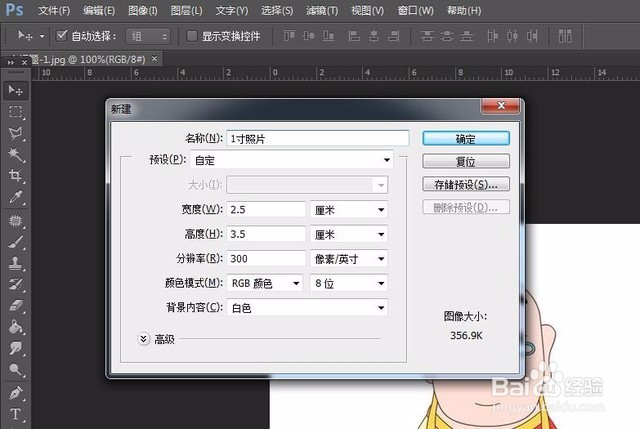Expand the toolbox panel double arrows
This screenshot has height=429, width=640.
[x=10, y=62]
